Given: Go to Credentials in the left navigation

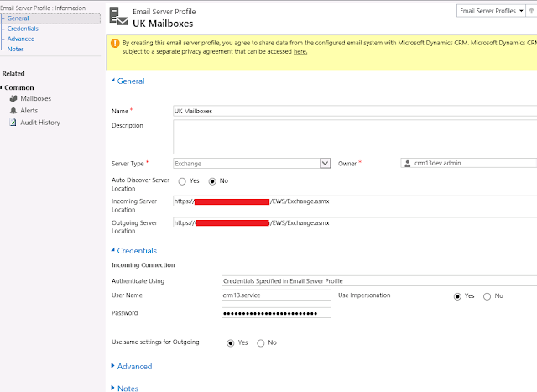Looking at the screenshot, I should tap(23, 29).
